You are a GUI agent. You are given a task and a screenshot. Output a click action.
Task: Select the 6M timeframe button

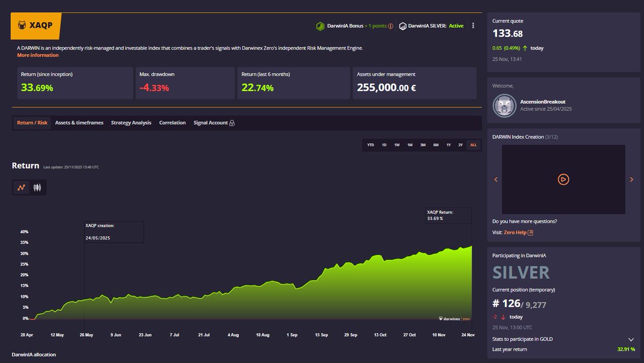tap(435, 144)
